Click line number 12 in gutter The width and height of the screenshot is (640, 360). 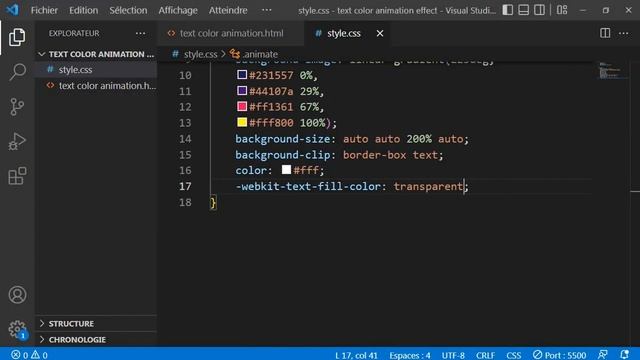(185, 107)
